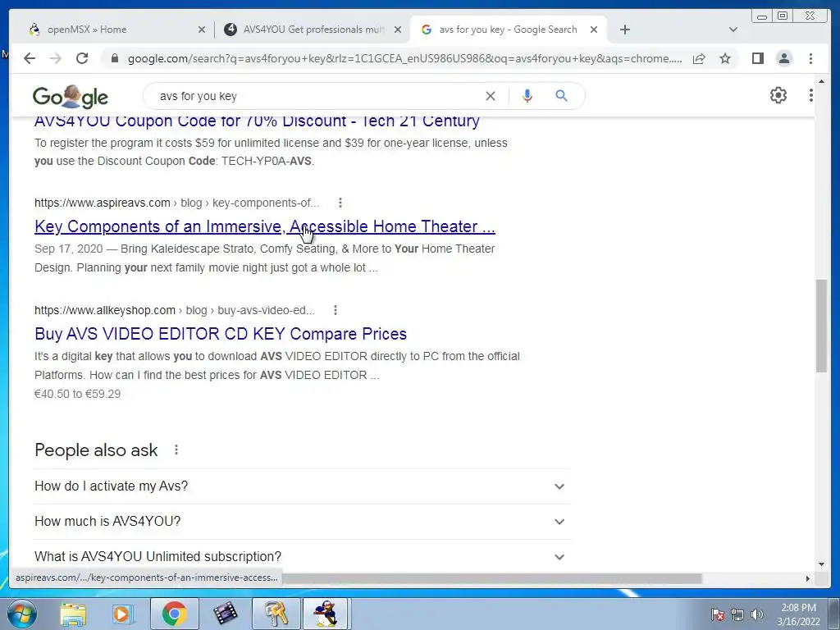
Task: Open Google quick settings gear
Action: [x=778, y=95]
